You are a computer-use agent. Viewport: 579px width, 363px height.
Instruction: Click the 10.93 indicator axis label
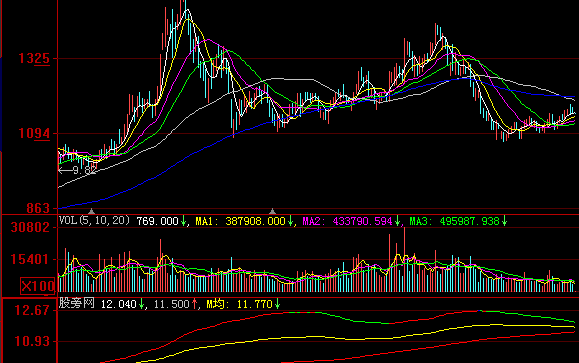click(x=32, y=341)
